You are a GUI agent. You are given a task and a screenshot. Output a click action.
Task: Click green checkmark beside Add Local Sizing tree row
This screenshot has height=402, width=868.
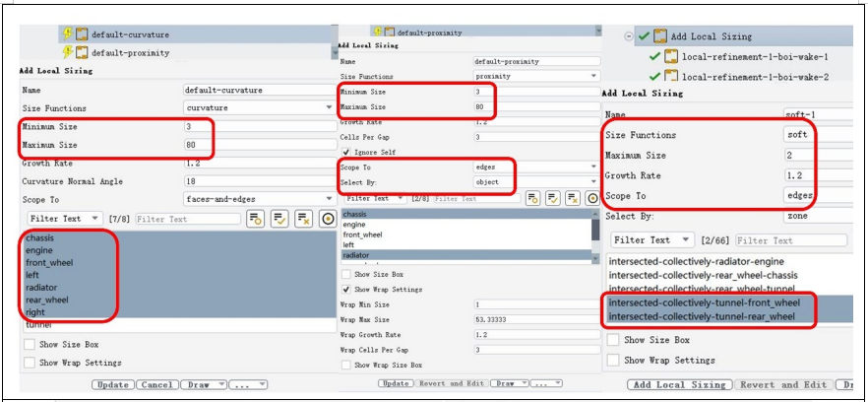[644, 36]
